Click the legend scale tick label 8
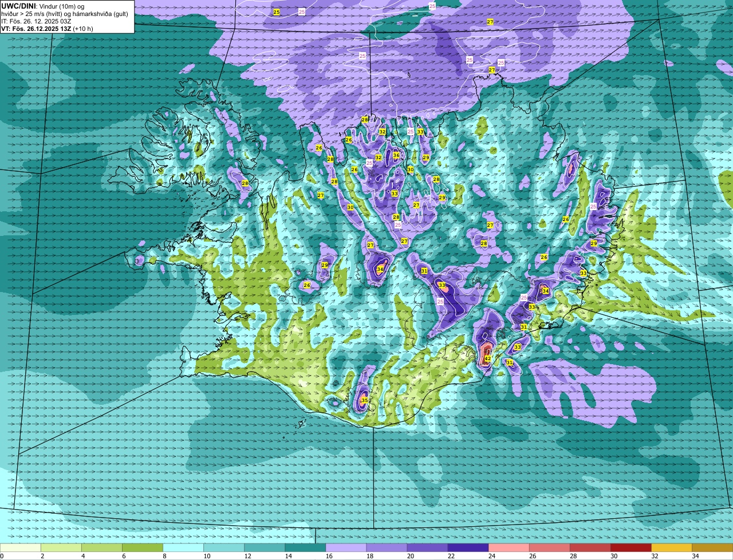 point(164,556)
